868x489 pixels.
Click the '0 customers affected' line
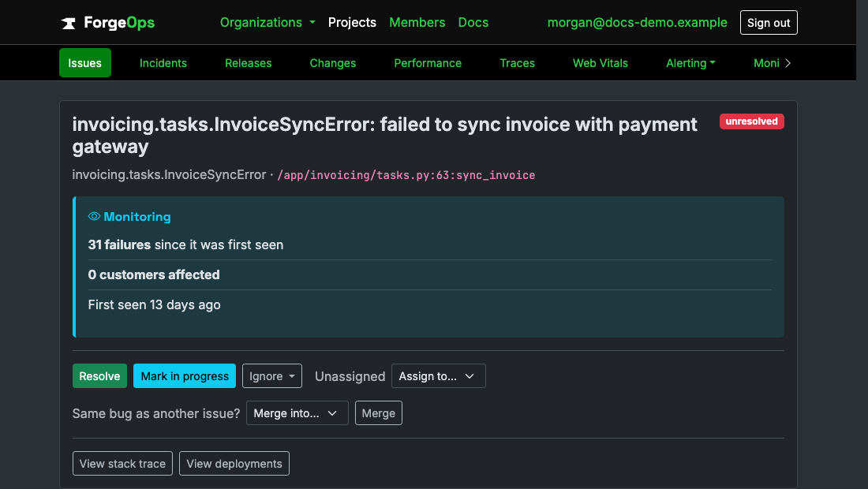(x=154, y=274)
